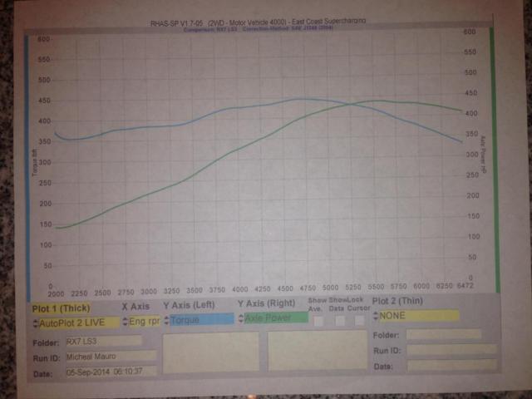Select the Plot 1 (Thick) heading
Viewport: 532px width, 399px height.
pyautogui.click(x=62, y=308)
